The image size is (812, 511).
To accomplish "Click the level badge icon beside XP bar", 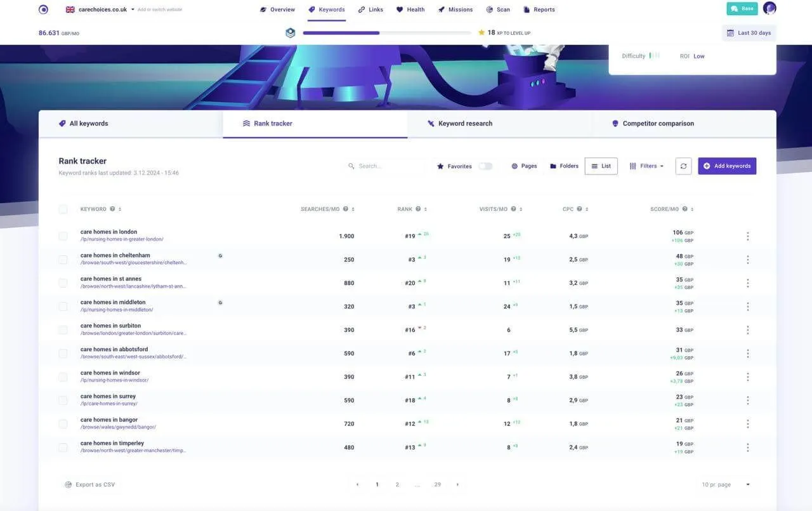I will 290,33.
